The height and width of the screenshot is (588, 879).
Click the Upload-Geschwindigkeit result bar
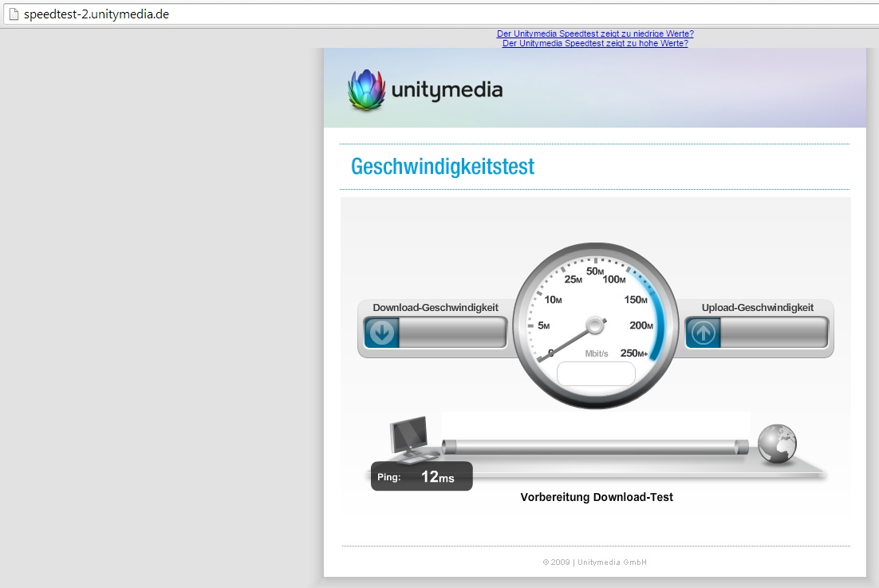point(757,333)
